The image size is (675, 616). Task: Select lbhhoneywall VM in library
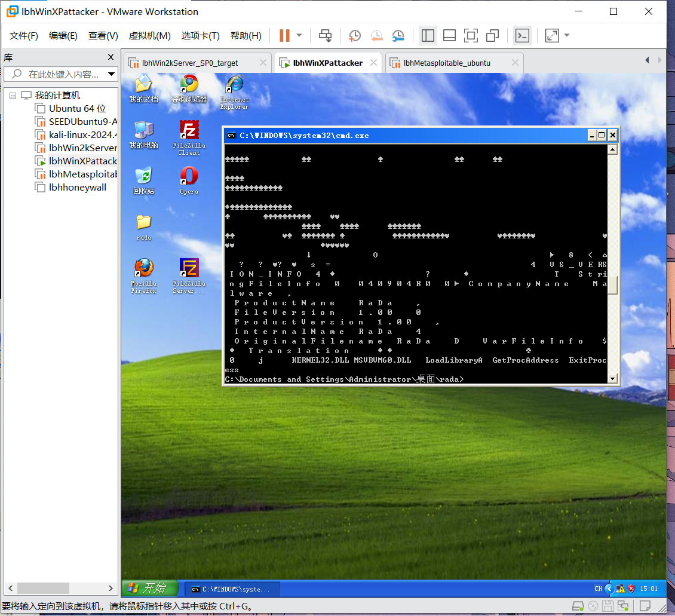coord(70,187)
